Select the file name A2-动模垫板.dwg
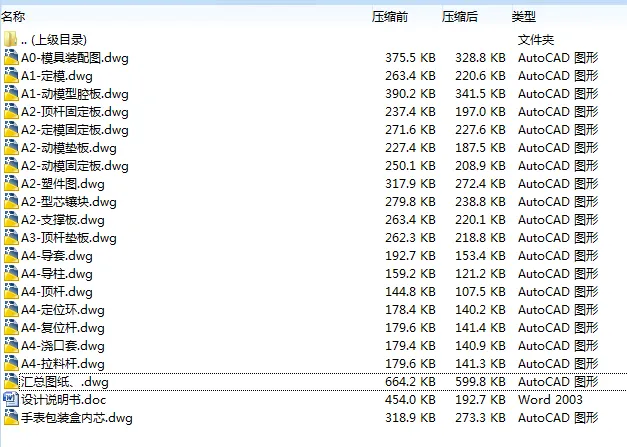 pos(69,148)
